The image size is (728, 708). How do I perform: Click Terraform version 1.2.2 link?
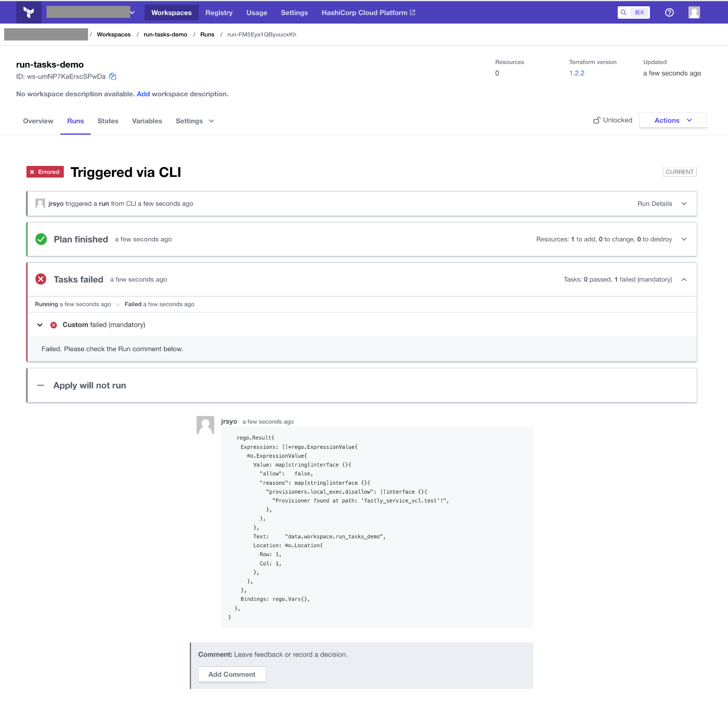pos(577,73)
